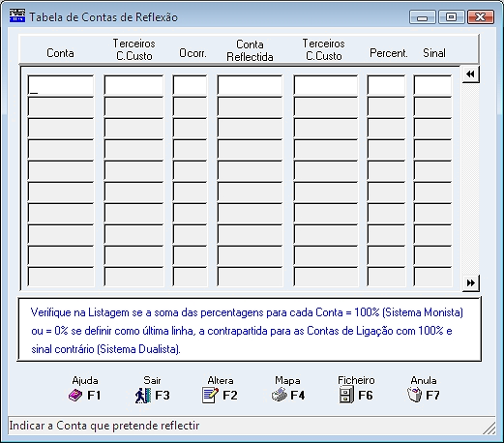Click the window resize grip corner
The width and height of the screenshot is (504, 443).
(x=489, y=428)
